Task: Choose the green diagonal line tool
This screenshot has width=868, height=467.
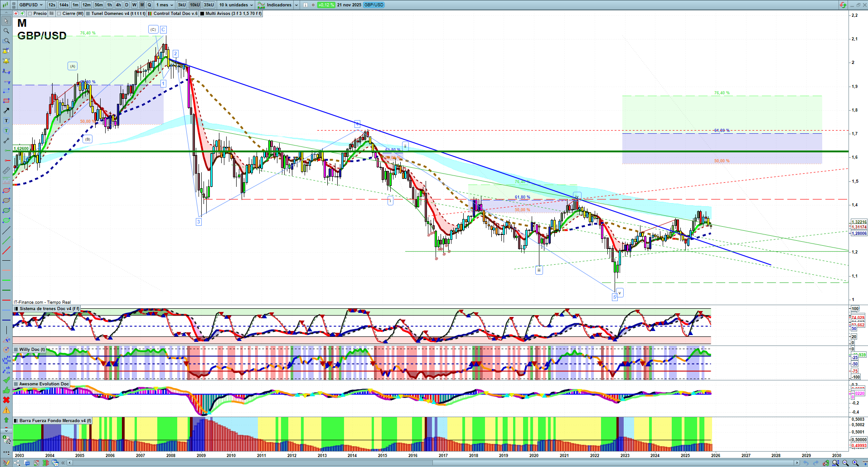Action: (x=6, y=240)
